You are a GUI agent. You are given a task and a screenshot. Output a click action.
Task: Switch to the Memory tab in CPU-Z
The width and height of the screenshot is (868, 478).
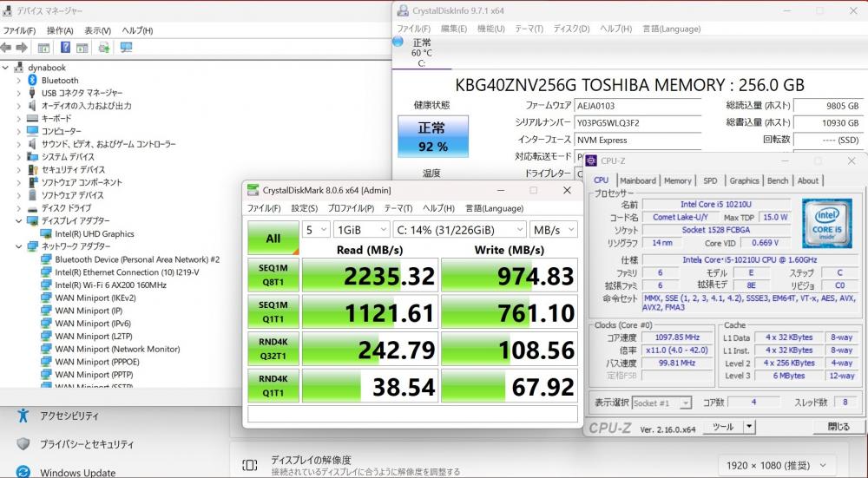pyautogui.click(x=678, y=180)
